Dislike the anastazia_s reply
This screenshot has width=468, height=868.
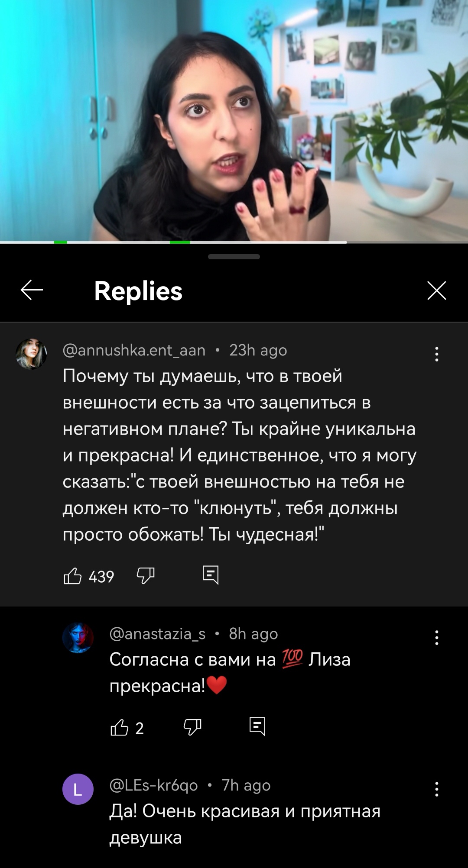192,727
